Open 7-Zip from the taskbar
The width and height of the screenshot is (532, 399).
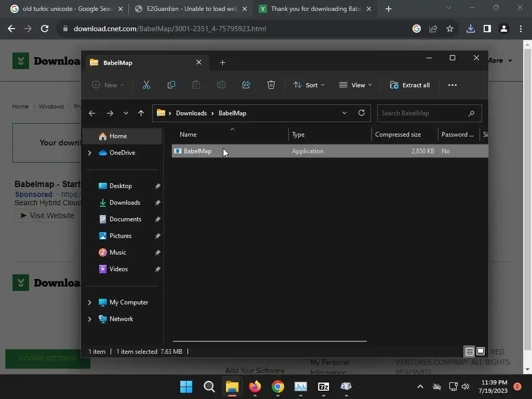coord(323,387)
